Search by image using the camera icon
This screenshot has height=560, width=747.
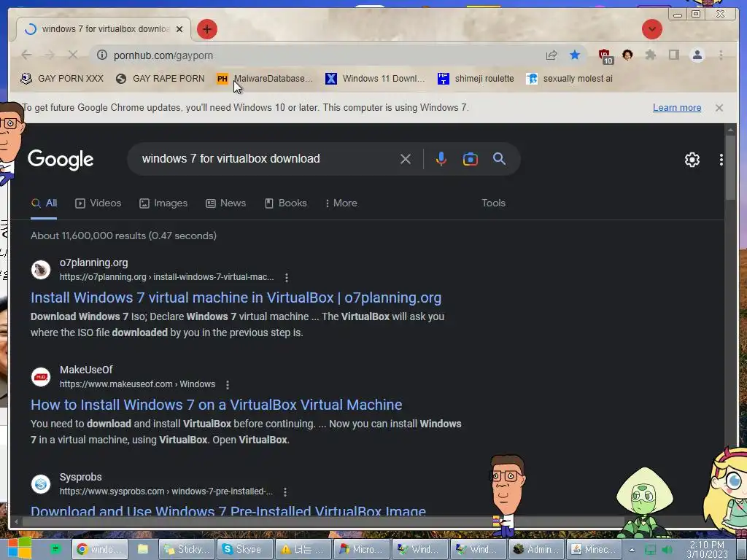[x=471, y=159]
